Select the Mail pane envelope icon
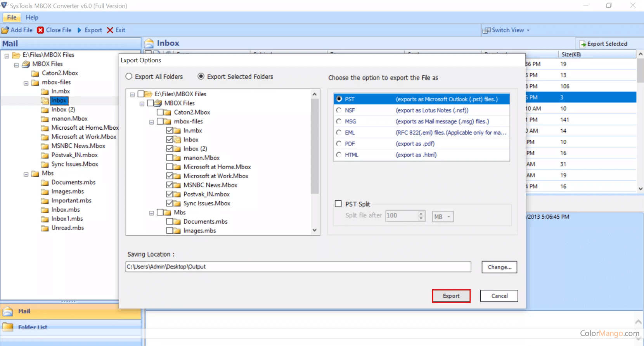Screen dimensions: 644x346 [8, 311]
